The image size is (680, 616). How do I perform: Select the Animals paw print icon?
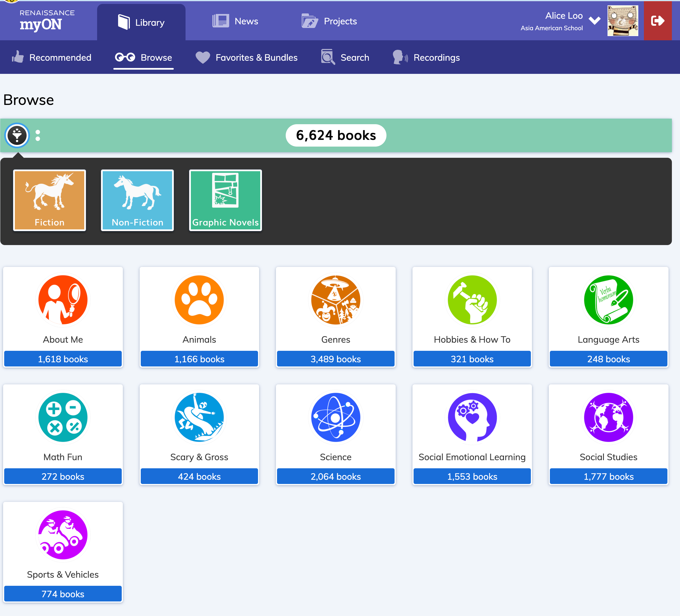[x=199, y=299]
